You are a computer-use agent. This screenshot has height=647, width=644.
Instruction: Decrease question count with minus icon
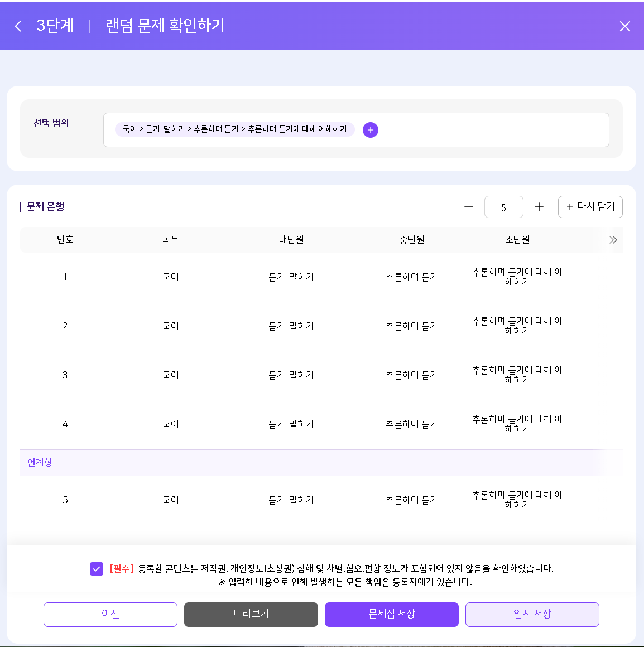click(469, 207)
